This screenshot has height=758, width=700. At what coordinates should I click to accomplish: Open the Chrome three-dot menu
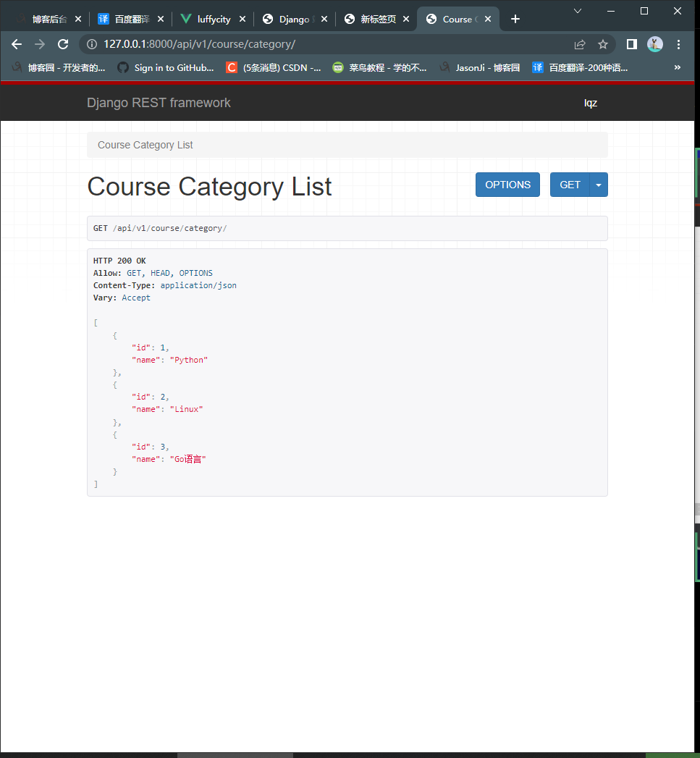[679, 44]
